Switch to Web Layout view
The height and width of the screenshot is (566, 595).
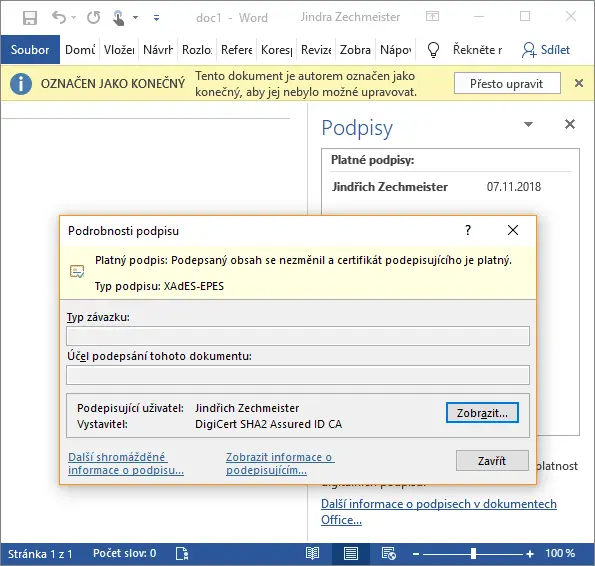tap(389, 554)
